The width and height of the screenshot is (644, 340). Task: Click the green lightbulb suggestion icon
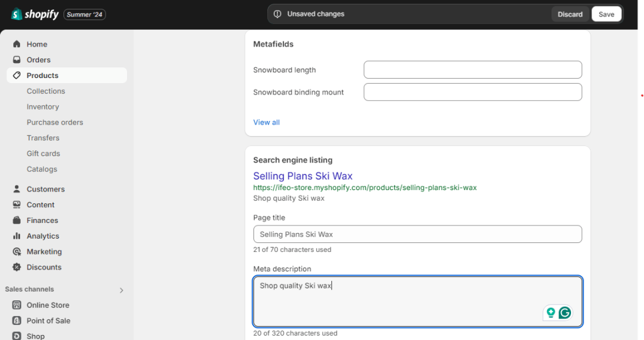551,313
